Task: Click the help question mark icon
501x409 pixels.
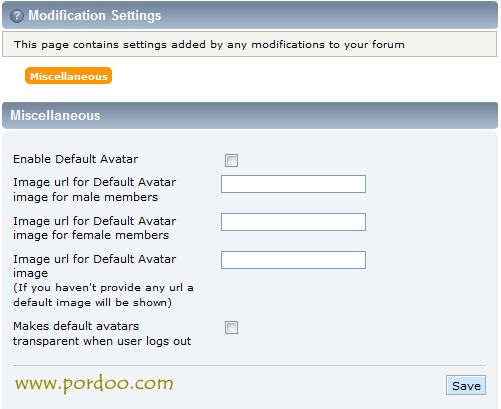Action: click(x=17, y=16)
